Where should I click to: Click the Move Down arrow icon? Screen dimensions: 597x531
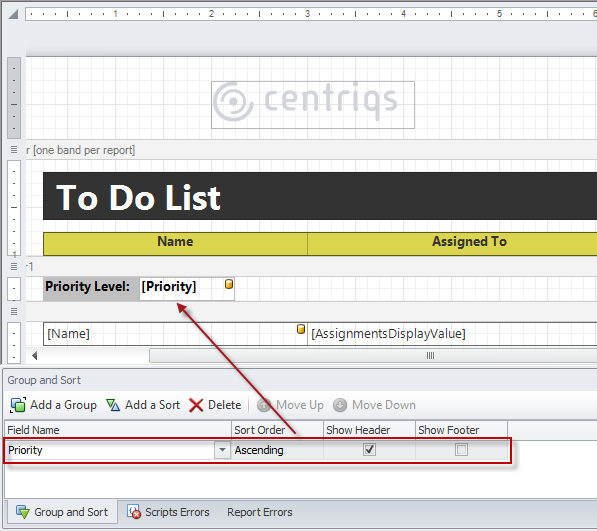point(340,405)
